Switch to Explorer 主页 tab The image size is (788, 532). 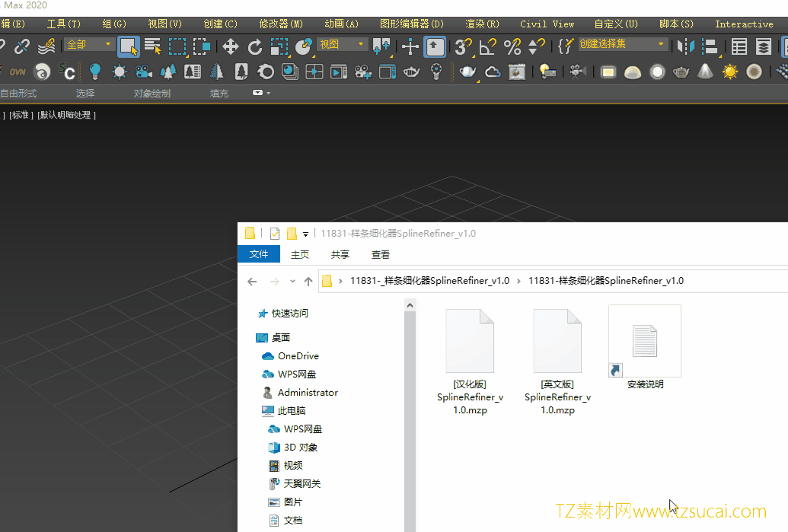[300, 255]
